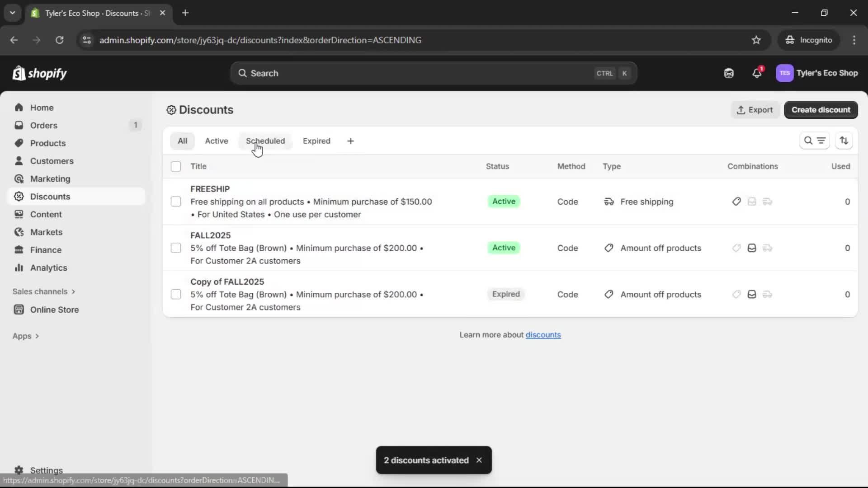
Task: Check the select-all checkbox in the table header
Action: pyautogui.click(x=176, y=166)
